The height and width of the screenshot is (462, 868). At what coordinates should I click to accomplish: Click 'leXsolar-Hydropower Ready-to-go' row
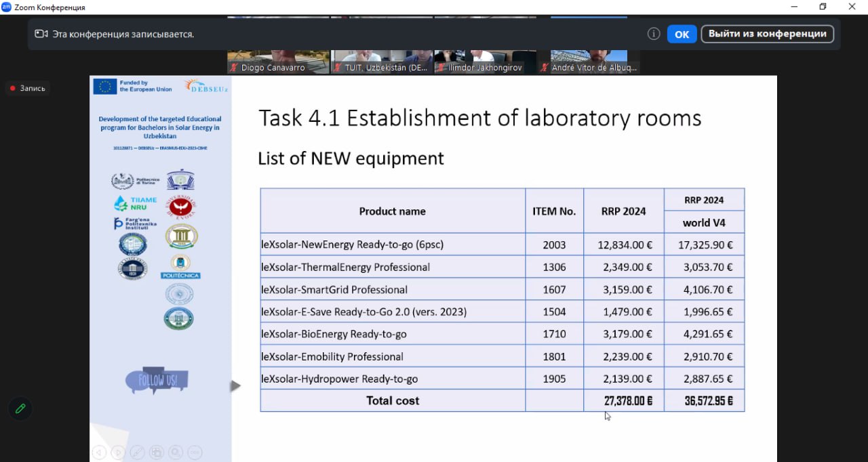click(x=502, y=379)
